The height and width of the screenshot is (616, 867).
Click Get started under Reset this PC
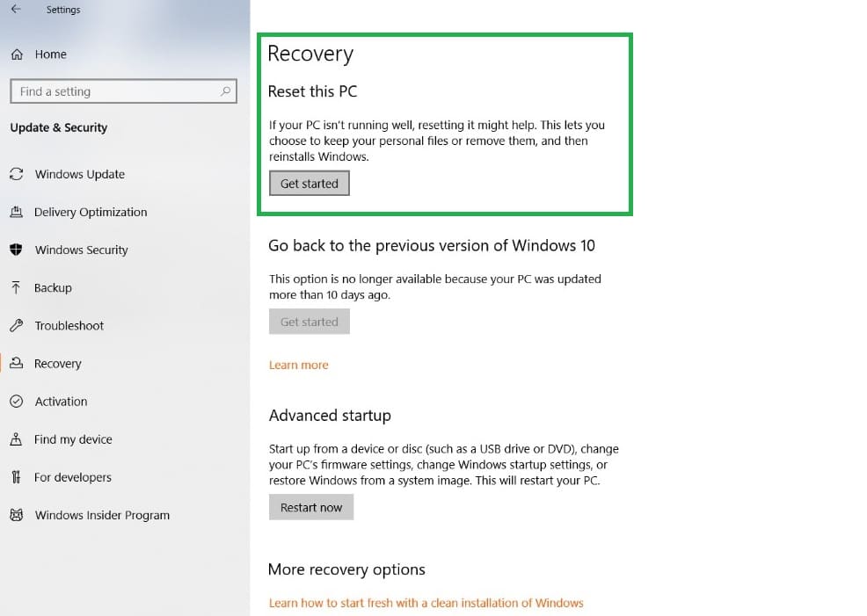coord(310,184)
